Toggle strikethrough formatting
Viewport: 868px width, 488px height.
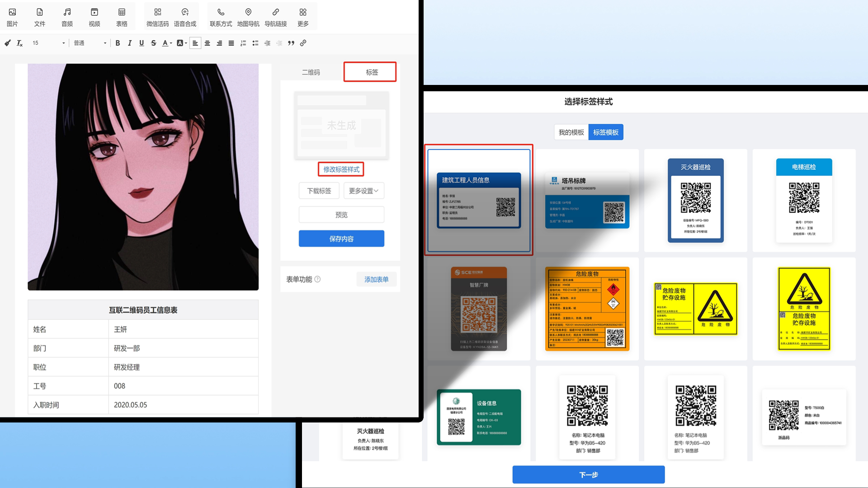click(x=154, y=43)
